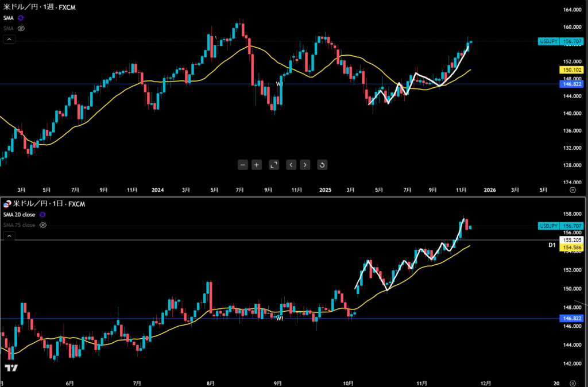Collapse the daily chart indicator legend
This screenshot has height=387, width=588.
pos(9,235)
